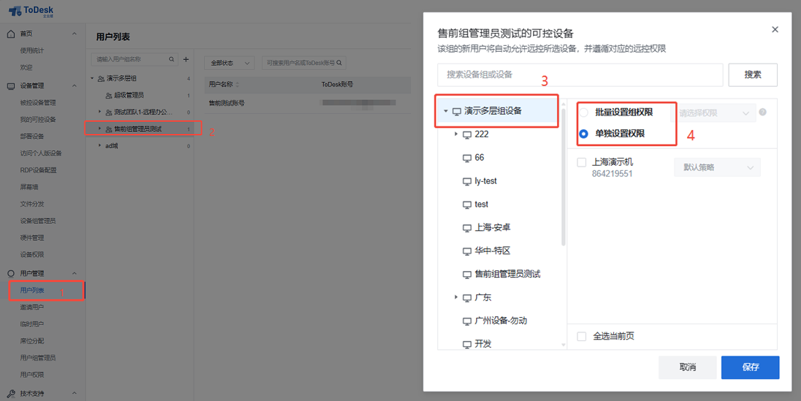Click the monitor icon beside 演示多层组设备
Image resolution: width=801 pixels, height=401 pixels.
pyautogui.click(x=457, y=112)
